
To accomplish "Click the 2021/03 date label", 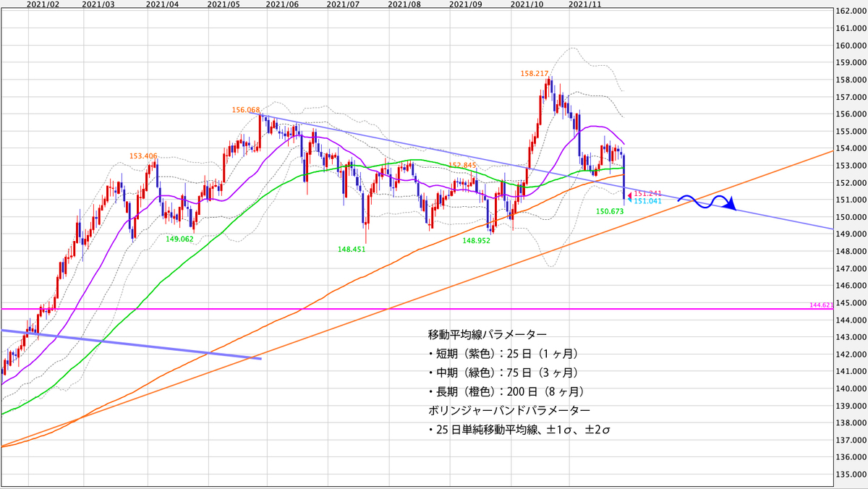I will (98, 4).
